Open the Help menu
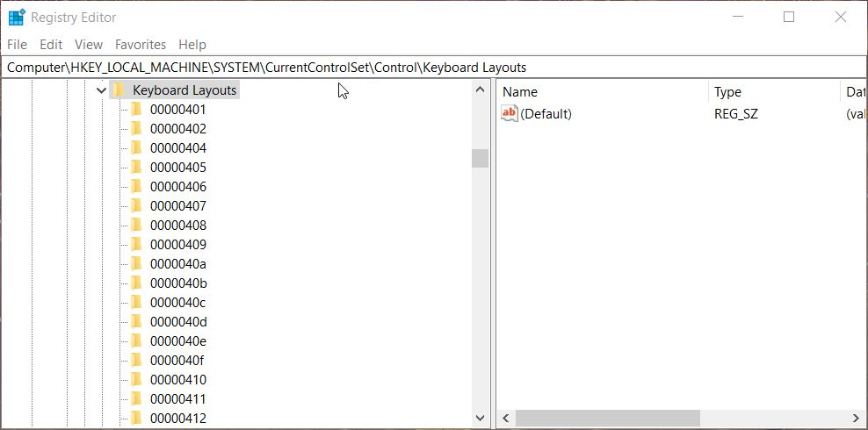Viewport: 868px width, 430px height. [x=192, y=44]
